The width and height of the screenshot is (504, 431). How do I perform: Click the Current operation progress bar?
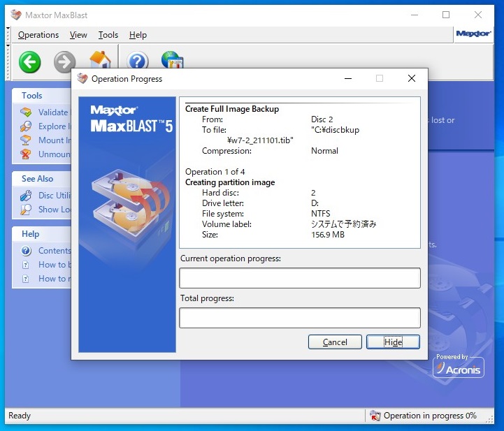click(x=300, y=278)
